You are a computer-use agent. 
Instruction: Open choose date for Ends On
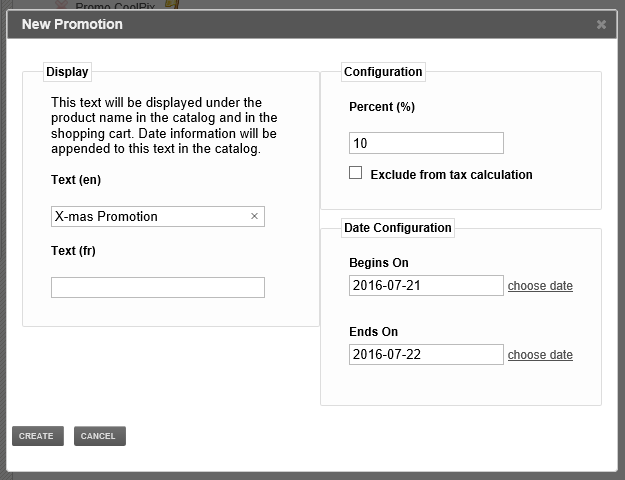click(540, 355)
